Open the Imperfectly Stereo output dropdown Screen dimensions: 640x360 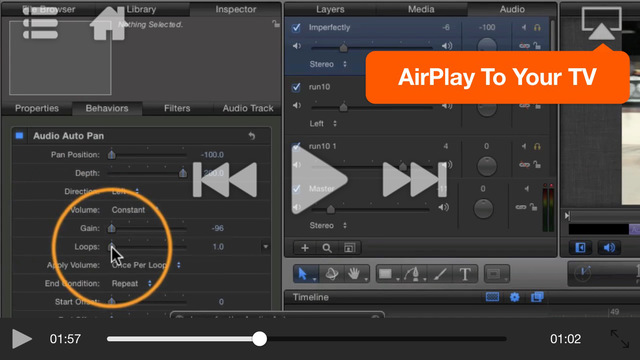coord(328,64)
